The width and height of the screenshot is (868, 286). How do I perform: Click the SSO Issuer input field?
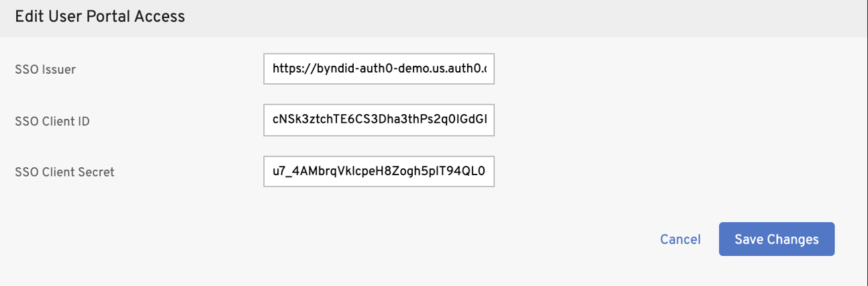tap(379, 68)
